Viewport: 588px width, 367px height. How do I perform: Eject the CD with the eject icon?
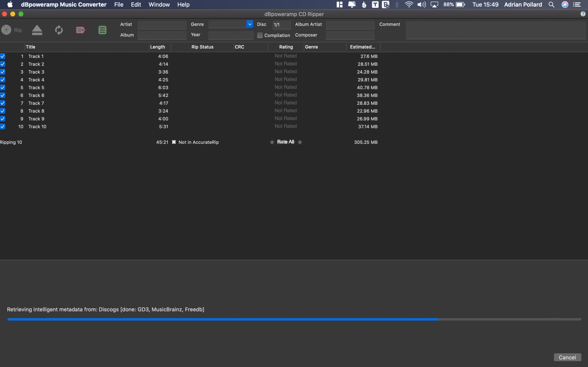pos(37,30)
